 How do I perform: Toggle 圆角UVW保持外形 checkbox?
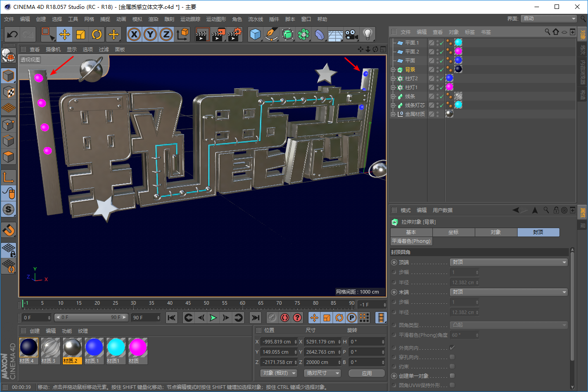[452, 385]
